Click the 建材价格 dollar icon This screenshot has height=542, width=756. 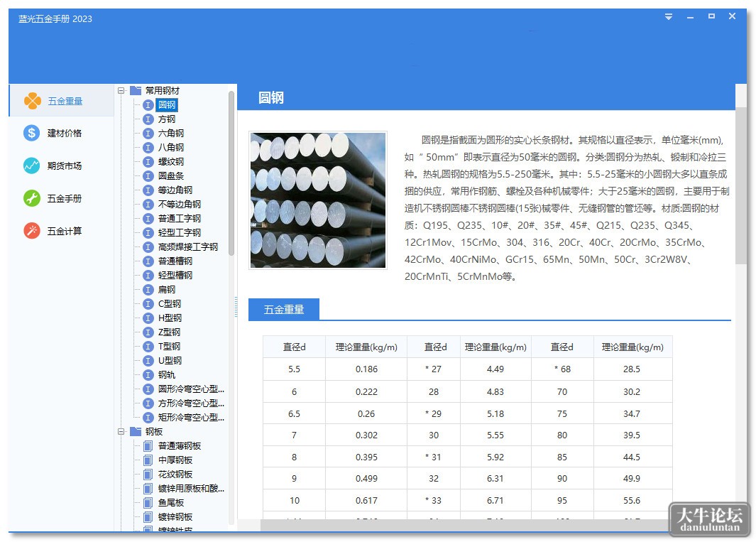[x=32, y=133]
